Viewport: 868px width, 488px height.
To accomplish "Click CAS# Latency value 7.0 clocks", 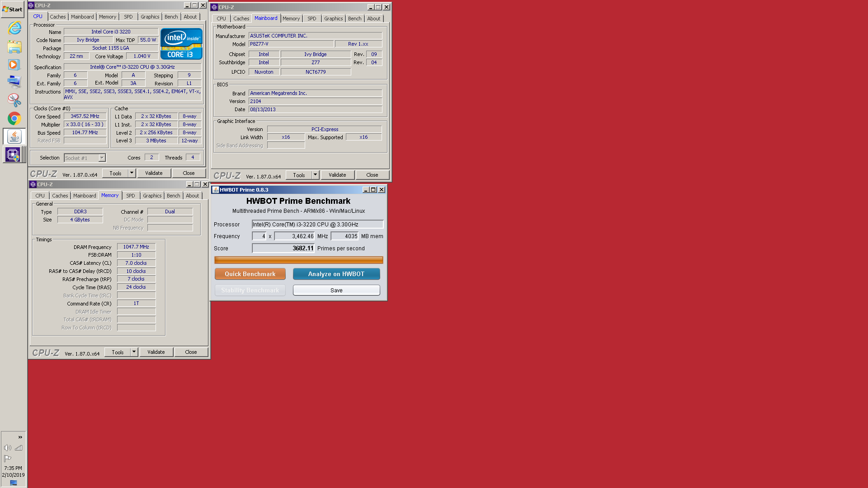I will 136,263.
